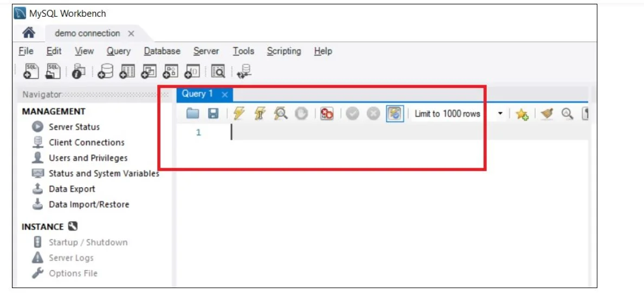Beautify the query with broom icon
The height and width of the screenshot is (306, 644).
(x=547, y=113)
